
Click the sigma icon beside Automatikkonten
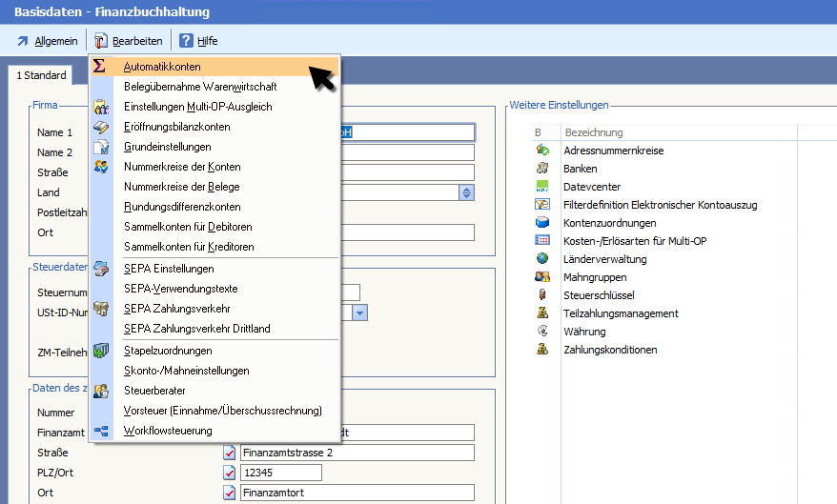(x=100, y=67)
